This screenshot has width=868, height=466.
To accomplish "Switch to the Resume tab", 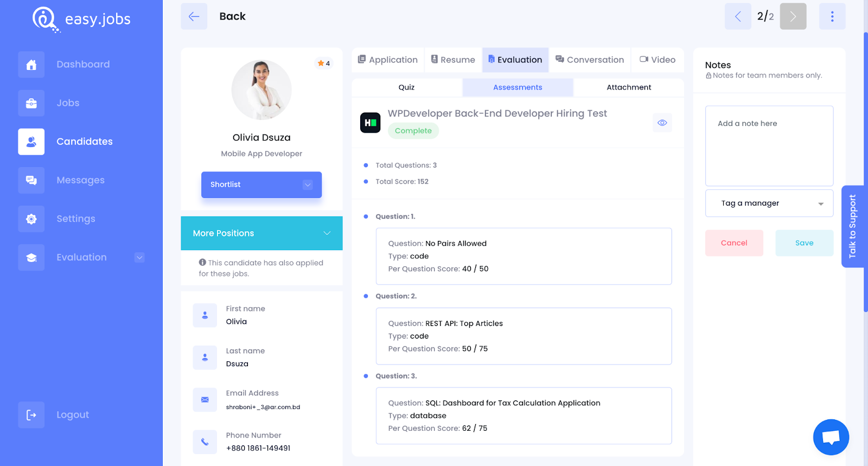I will tap(453, 60).
